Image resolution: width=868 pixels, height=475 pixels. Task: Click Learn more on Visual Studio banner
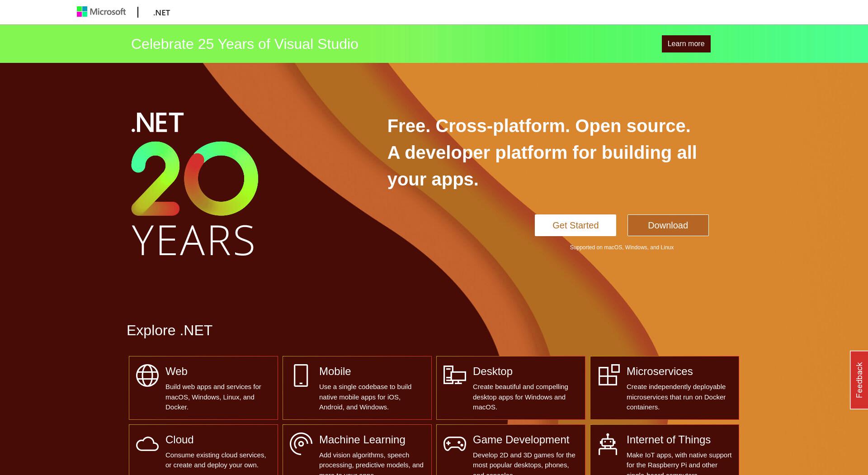tap(686, 44)
